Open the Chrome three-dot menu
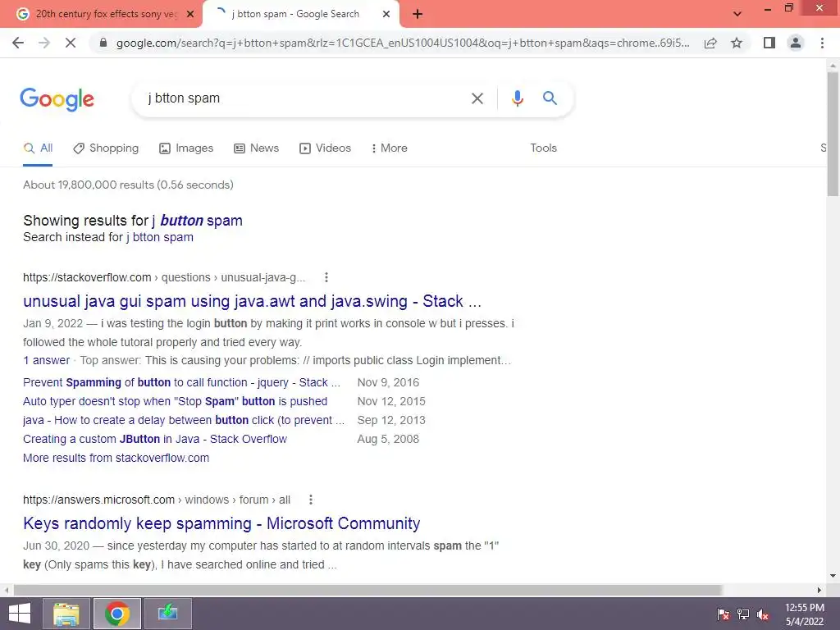The width and height of the screenshot is (840, 630). tap(822, 43)
